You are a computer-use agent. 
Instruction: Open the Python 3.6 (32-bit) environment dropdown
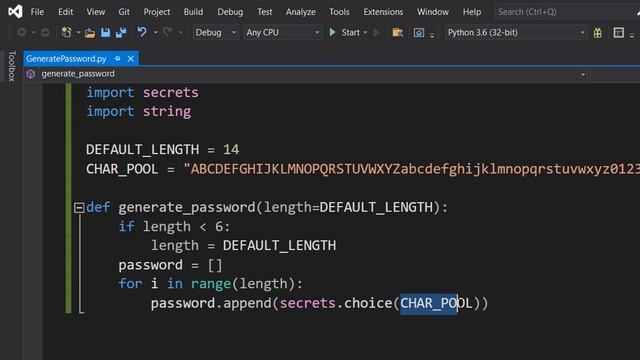[x=516, y=32]
